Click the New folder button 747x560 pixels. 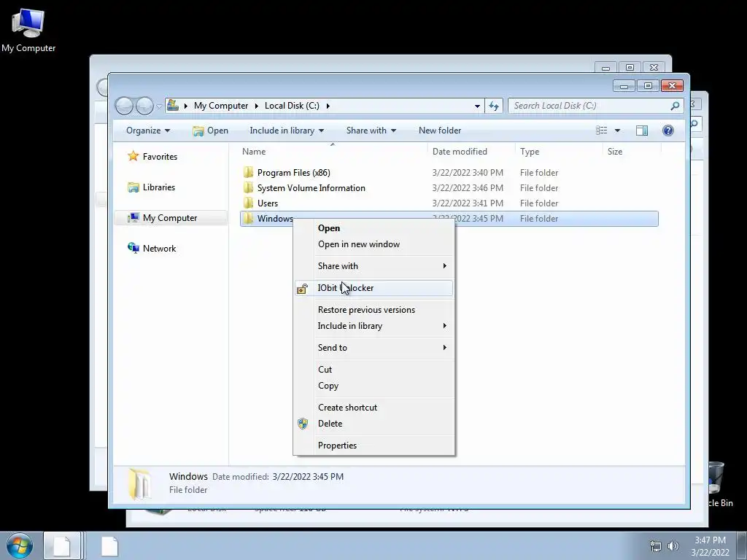[440, 131]
